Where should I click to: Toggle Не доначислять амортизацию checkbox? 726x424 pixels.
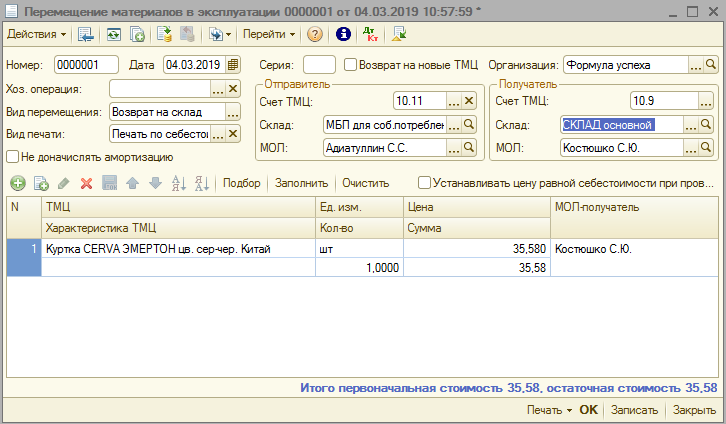[x=12, y=156]
